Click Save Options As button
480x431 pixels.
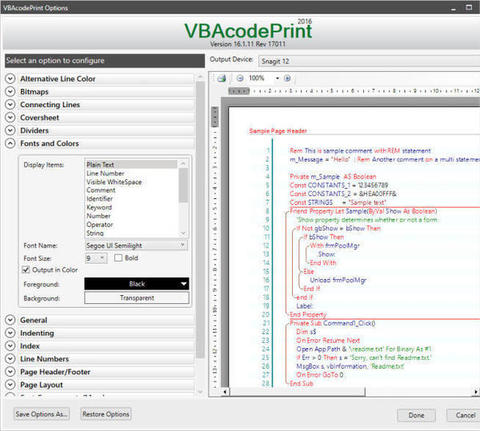point(42,414)
